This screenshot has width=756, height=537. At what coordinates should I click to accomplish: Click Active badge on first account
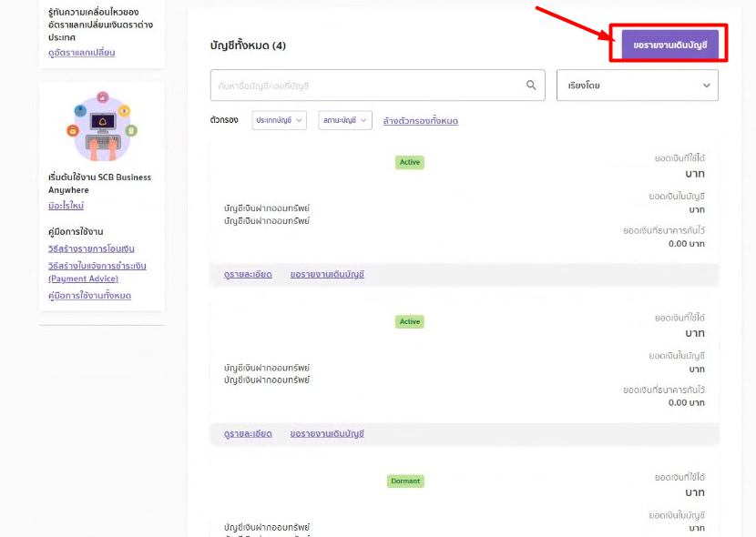409,162
